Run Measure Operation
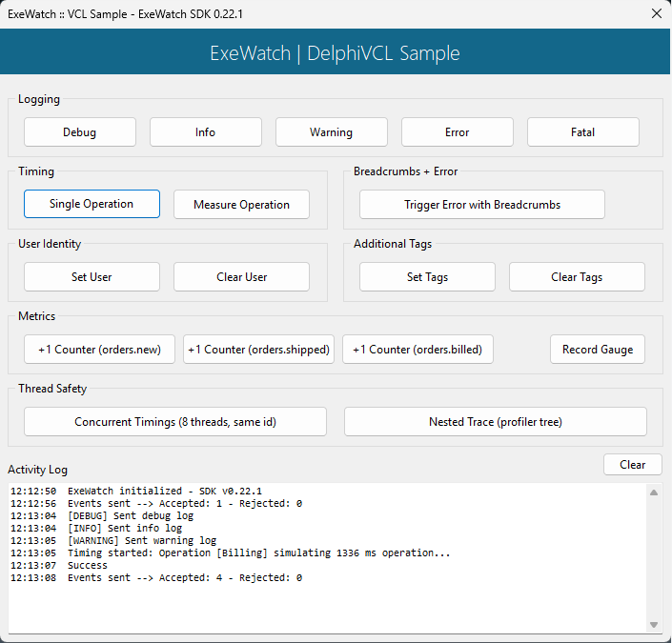The height and width of the screenshot is (643, 672). tap(241, 205)
